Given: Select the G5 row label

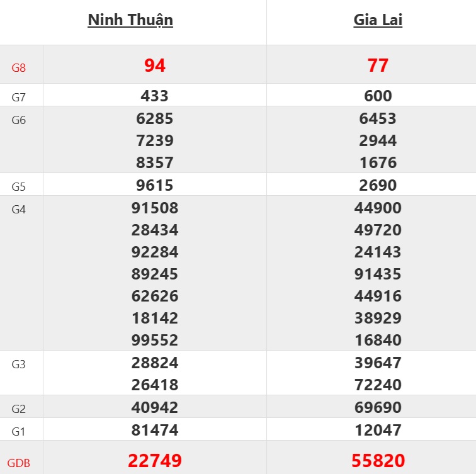Looking at the screenshot, I should tap(19, 187).
